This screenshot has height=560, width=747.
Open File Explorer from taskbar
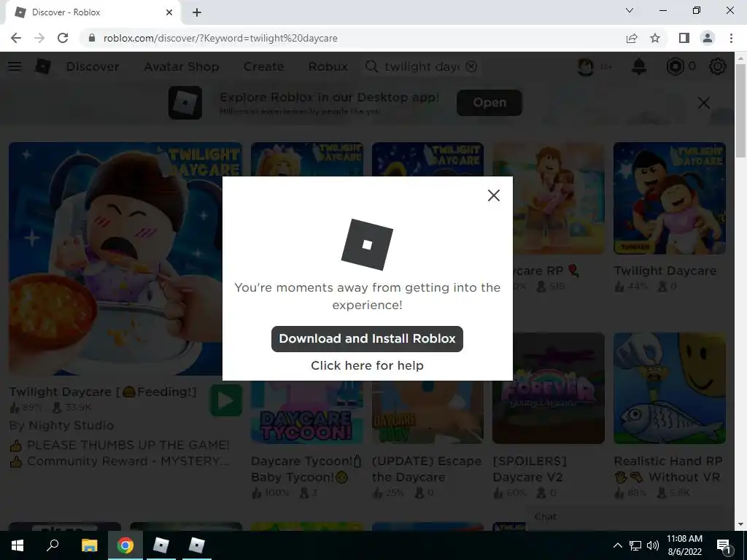pos(89,545)
